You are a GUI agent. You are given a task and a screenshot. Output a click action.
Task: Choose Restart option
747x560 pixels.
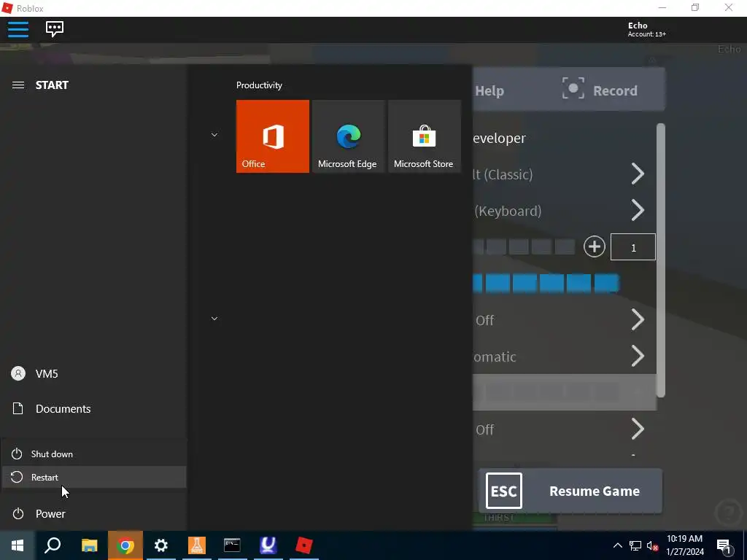click(93, 477)
